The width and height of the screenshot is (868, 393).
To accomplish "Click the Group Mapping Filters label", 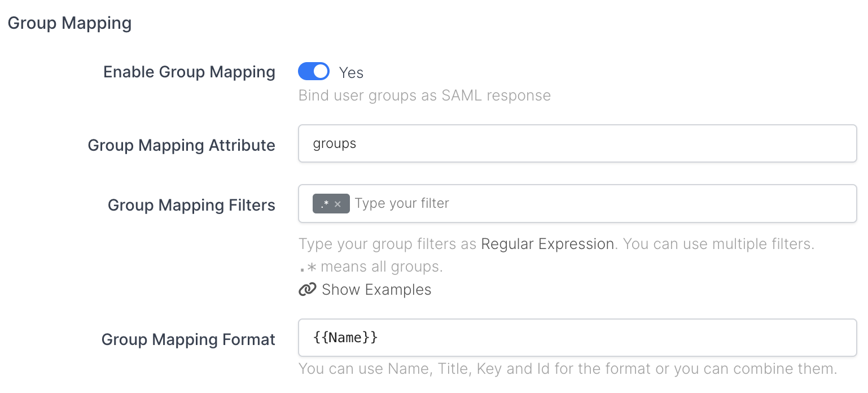I will click(191, 205).
